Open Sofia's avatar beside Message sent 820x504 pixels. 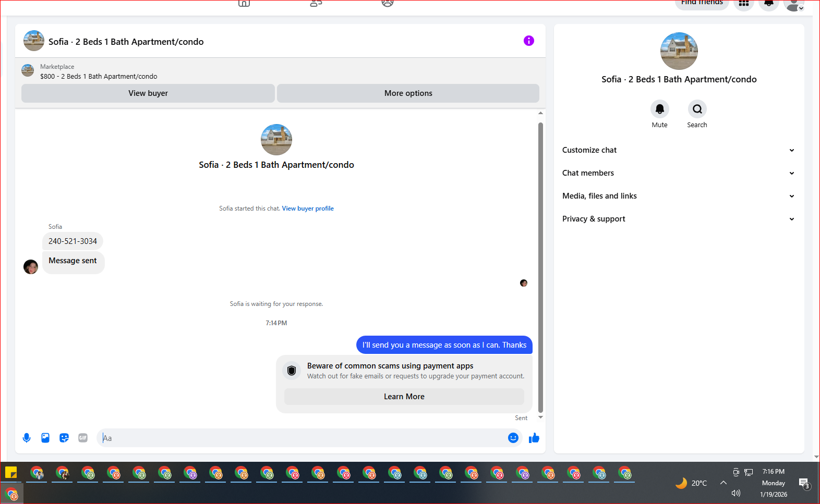point(31,267)
